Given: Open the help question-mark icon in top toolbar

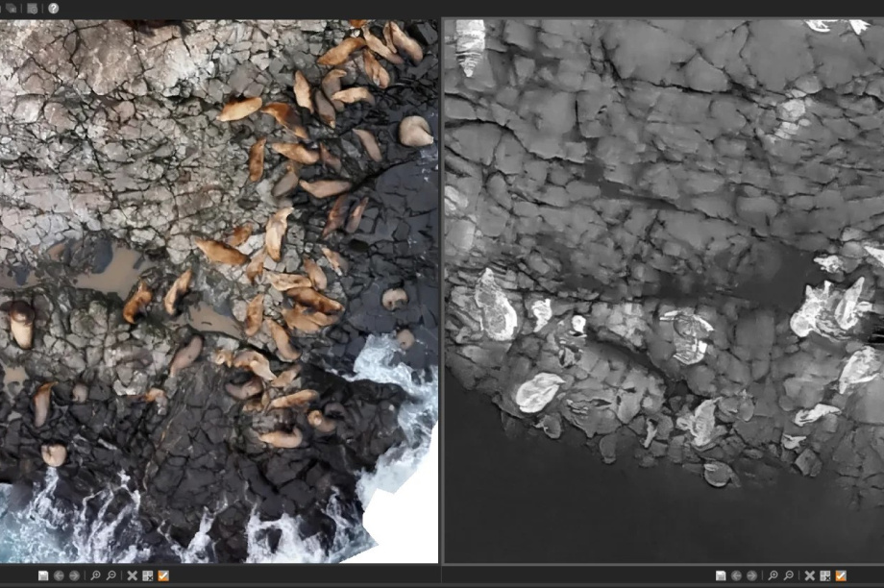Looking at the screenshot, I should (x=54, y=9).
